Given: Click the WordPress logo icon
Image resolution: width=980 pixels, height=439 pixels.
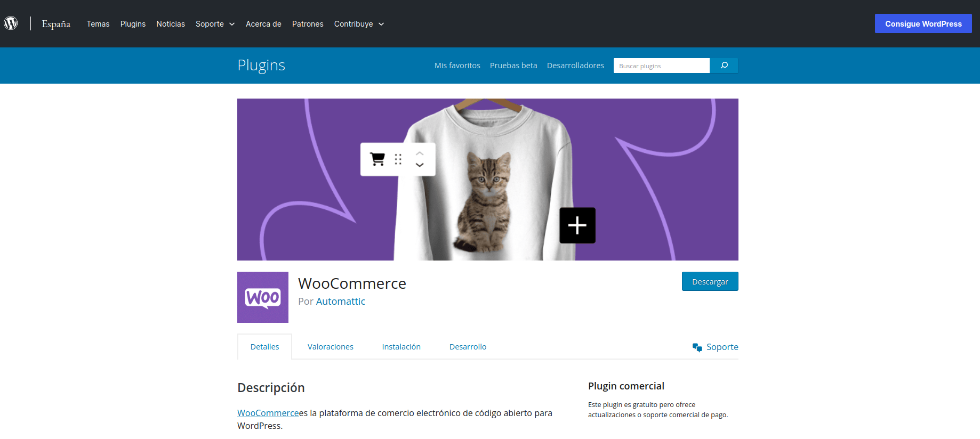Looking at the screenshot, I should pos(11,23).
